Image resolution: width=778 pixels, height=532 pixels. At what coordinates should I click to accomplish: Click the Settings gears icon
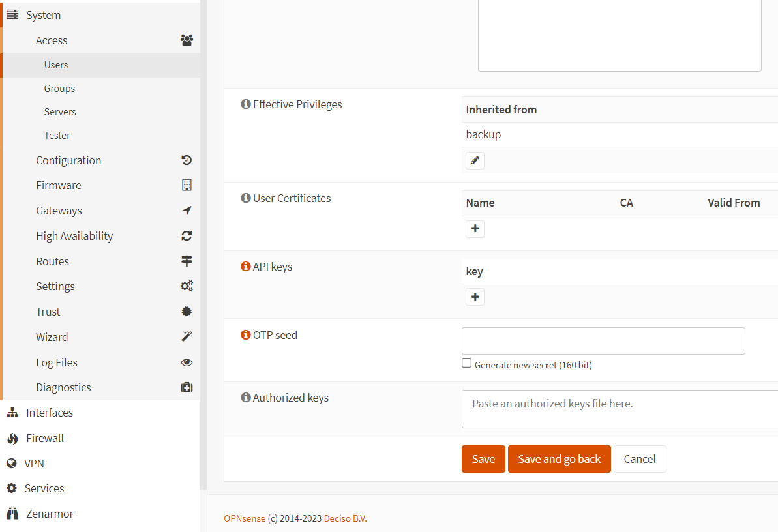187,286
